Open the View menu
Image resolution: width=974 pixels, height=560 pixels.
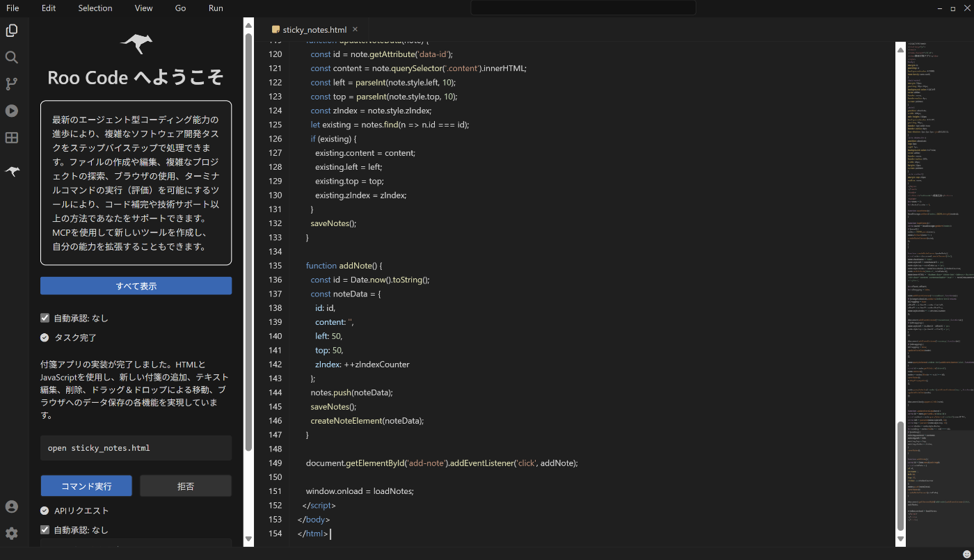pos(144,8)
